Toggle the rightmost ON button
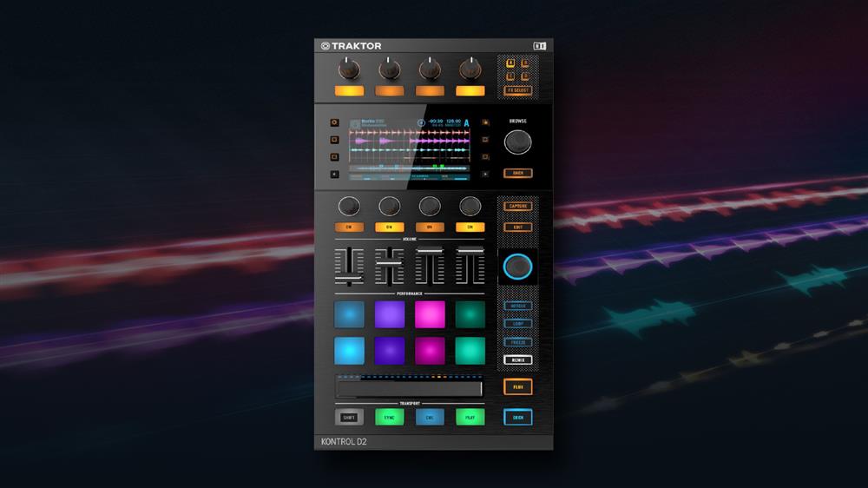The width and height of the screenshot is (868, 488). click(x=470, y=228)
